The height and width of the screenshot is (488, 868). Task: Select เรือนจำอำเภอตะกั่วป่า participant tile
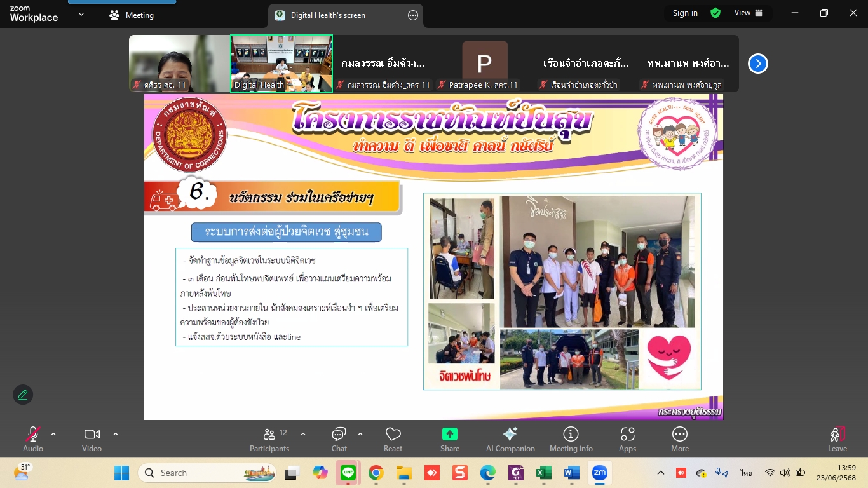tap(587, 64)
